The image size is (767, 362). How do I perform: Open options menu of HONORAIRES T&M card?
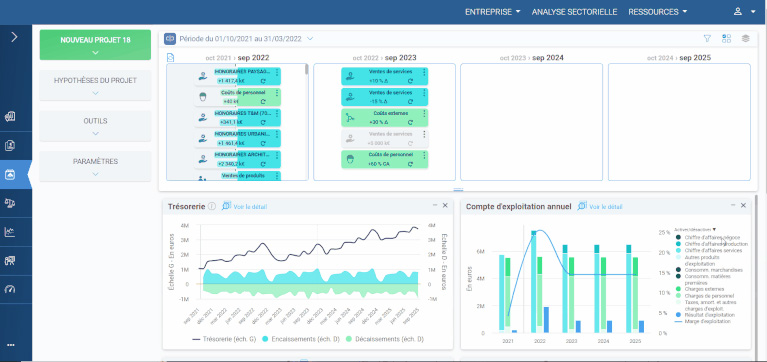[277, 113]
